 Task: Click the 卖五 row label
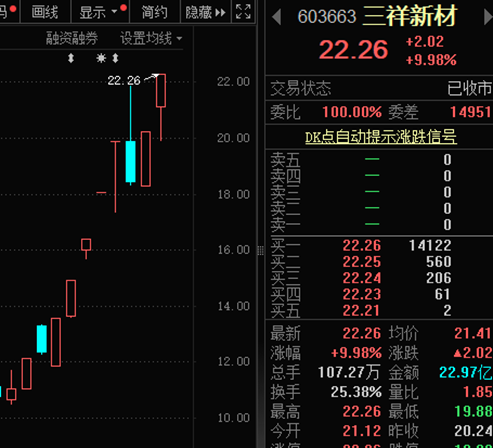point(285,160)
